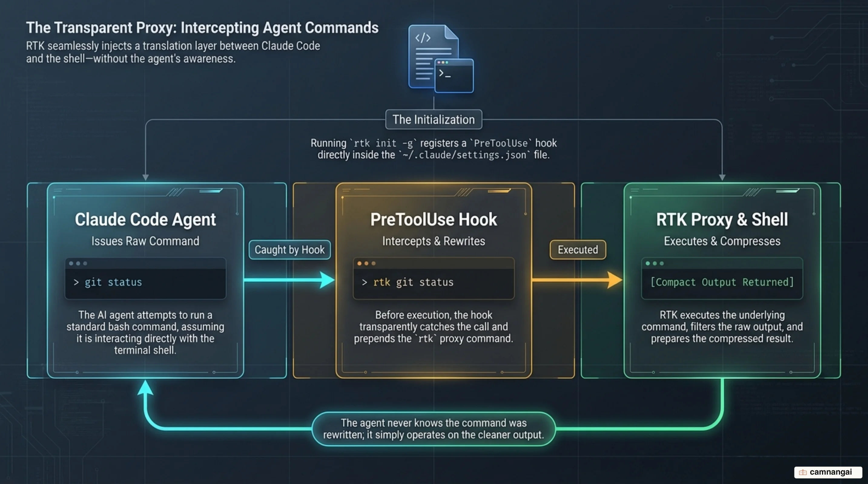Click the "Issues Raw Command" subtitle
The width and height of the screenshot is (868, 484).
145,241
